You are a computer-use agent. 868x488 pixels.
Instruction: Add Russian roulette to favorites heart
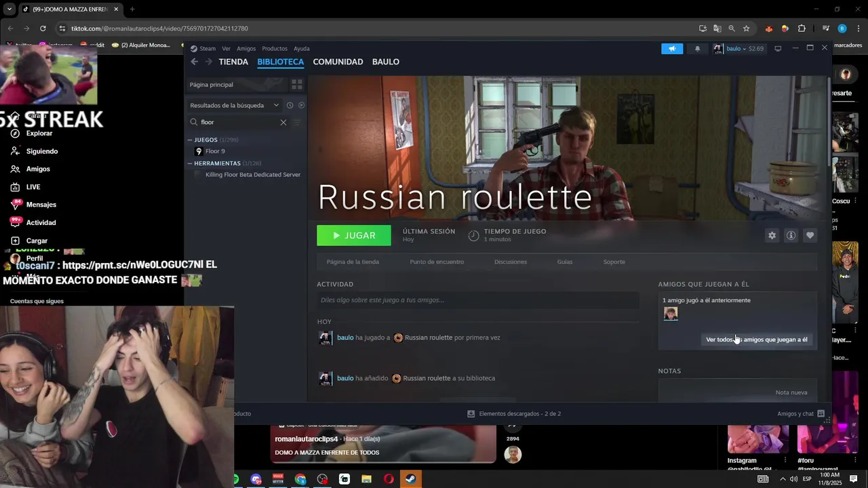click(x=810, y=235)
